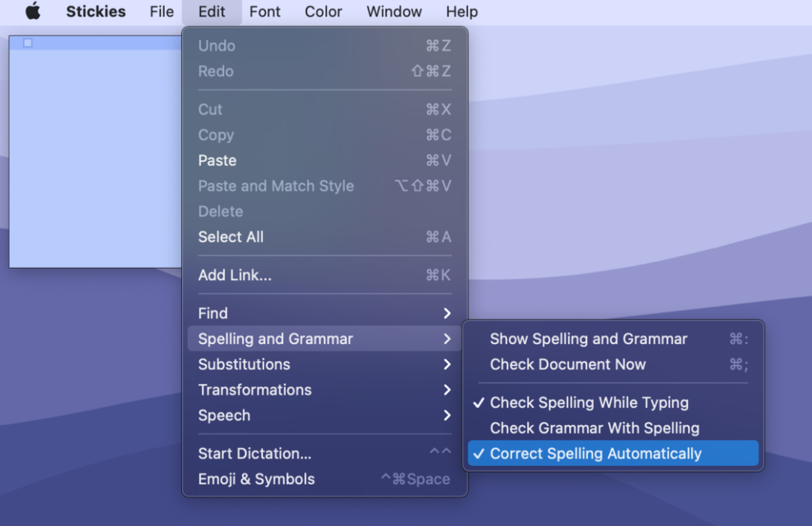The width and height of the screenshot is (812, 526).
Task: Click Add Link… menu item
Action: tap(235, 275)
